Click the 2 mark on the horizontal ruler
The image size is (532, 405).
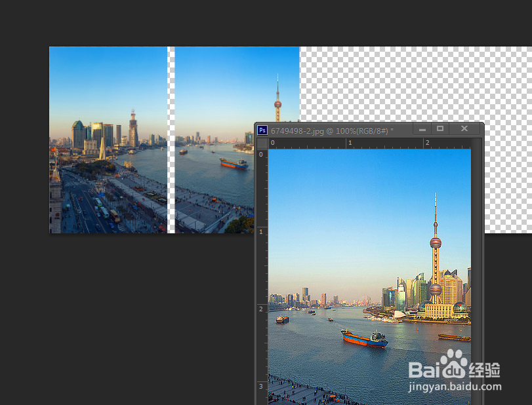[427, 142]
